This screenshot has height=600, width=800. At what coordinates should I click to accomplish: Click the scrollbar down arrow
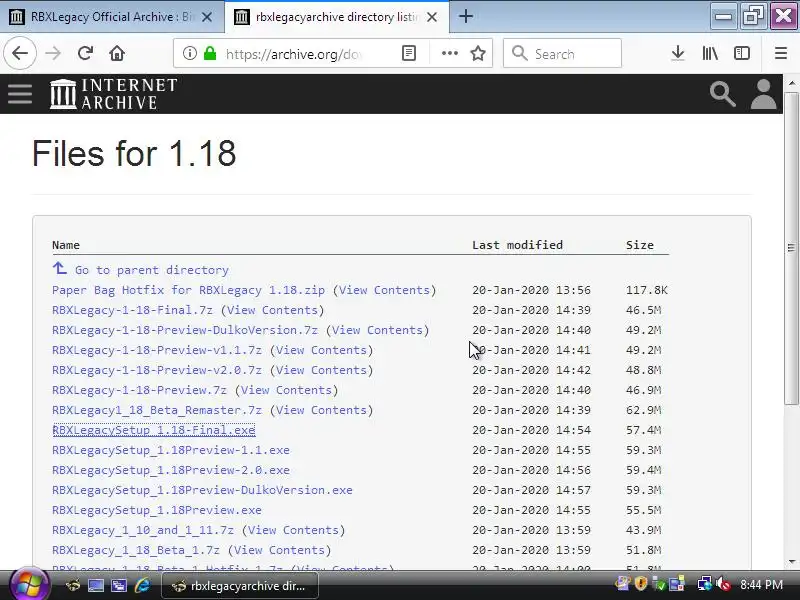pyautogui.click(x=791, y=562)
